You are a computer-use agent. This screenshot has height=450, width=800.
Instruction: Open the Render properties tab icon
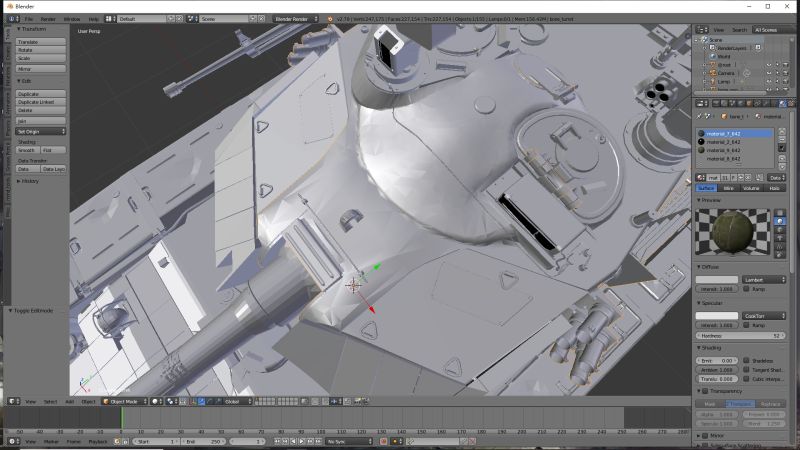pyautogui.click(x=716, y=104)
